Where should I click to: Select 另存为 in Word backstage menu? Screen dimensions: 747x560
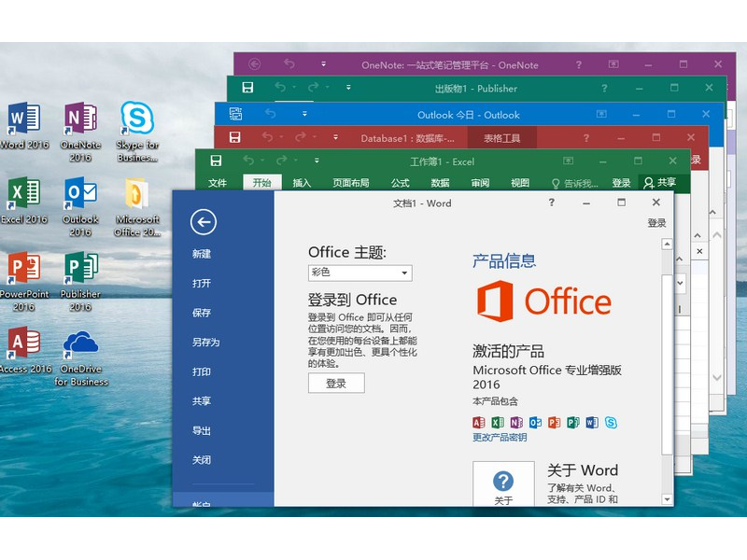point(206,343)
